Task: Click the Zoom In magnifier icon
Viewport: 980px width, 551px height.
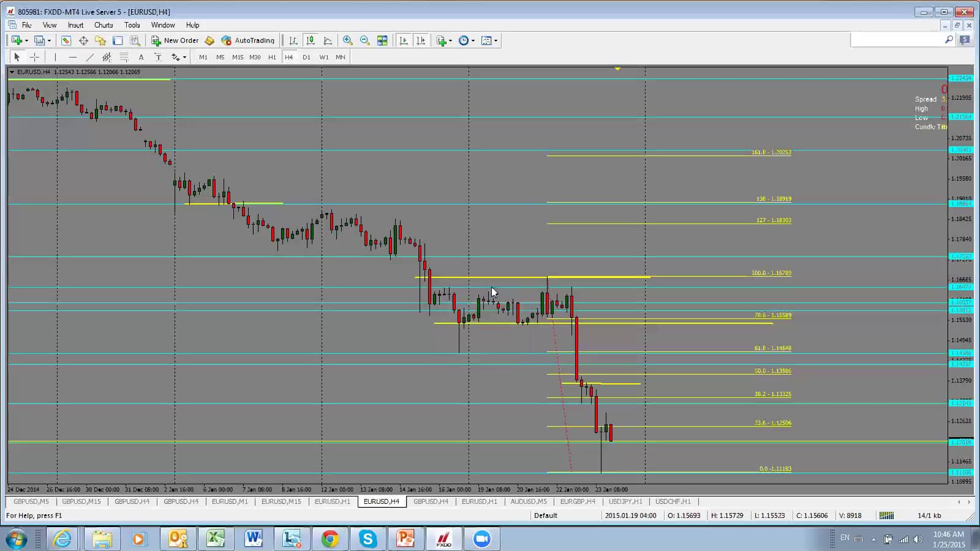Action: coord(347,40)
